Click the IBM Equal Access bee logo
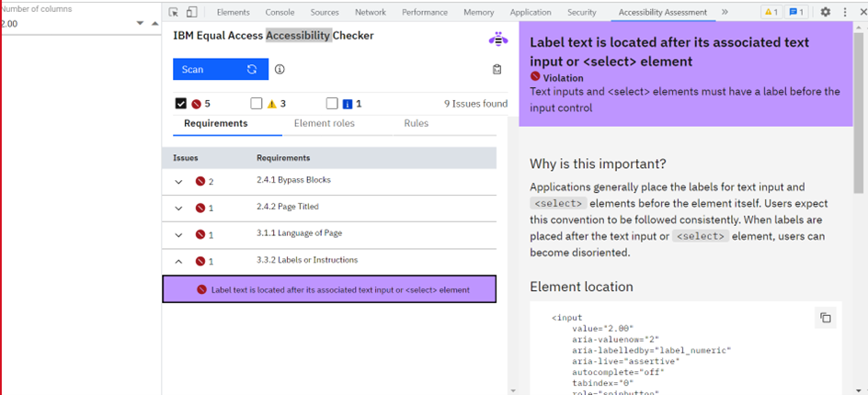Viewport: 868px width, 395px height. click(x=497, y=39)
